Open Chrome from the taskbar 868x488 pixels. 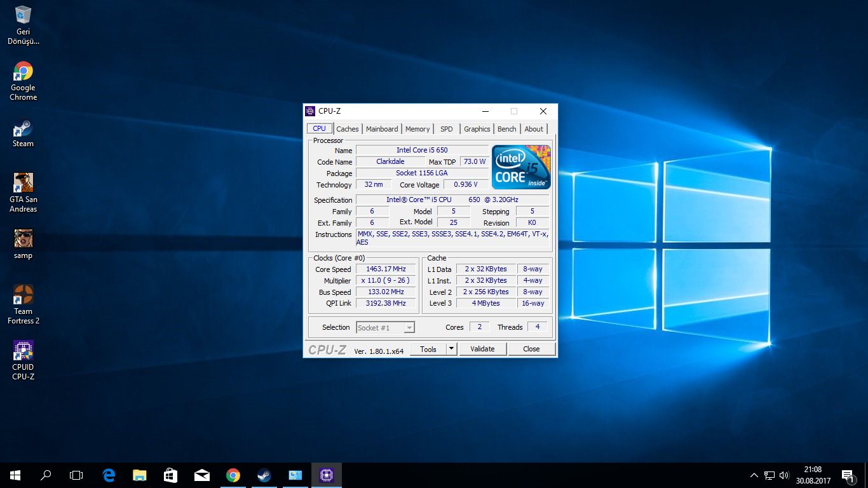click(233, 475)
